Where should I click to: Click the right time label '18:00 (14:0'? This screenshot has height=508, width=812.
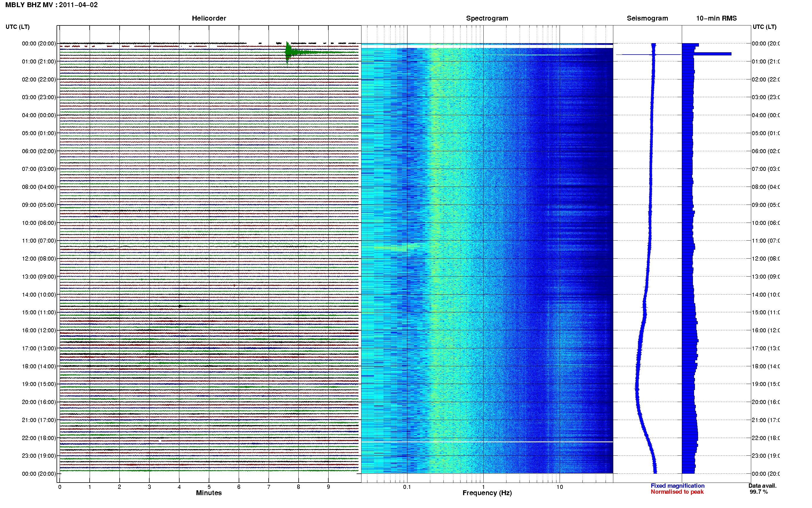(x=766, y=367)
